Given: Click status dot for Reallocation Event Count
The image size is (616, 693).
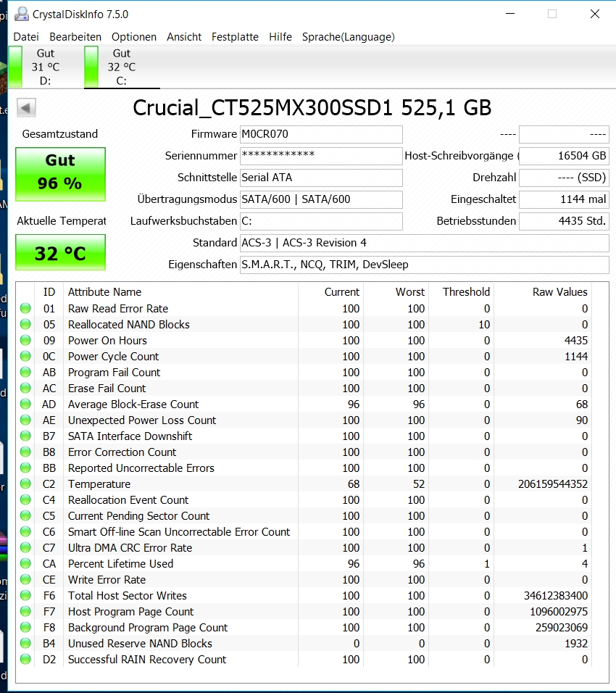Looking at the screenshot, I should pos(25,499).
